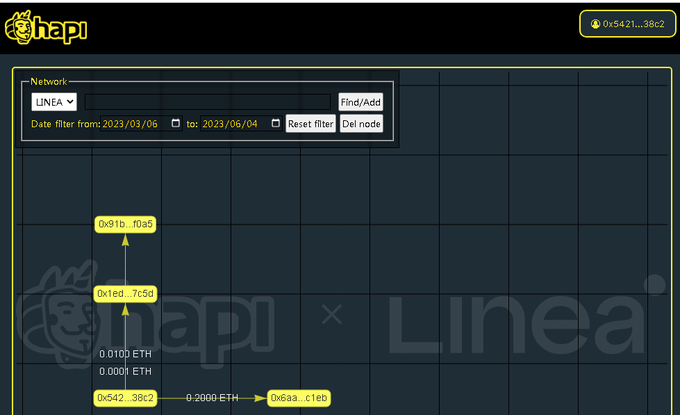Image resolution: width=680 pixels, height=415 pixels.
Task: Select node 0x1ed...7c5d
Action: point(125,294)
